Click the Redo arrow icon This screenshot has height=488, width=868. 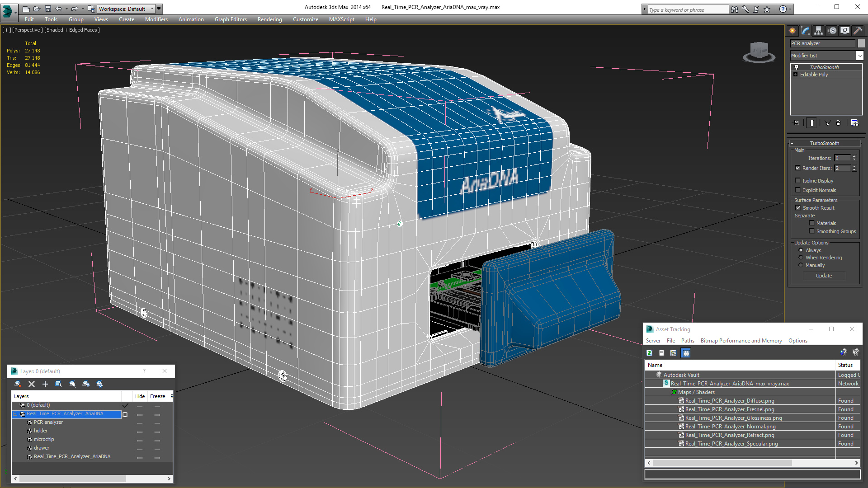pos(75,9)
